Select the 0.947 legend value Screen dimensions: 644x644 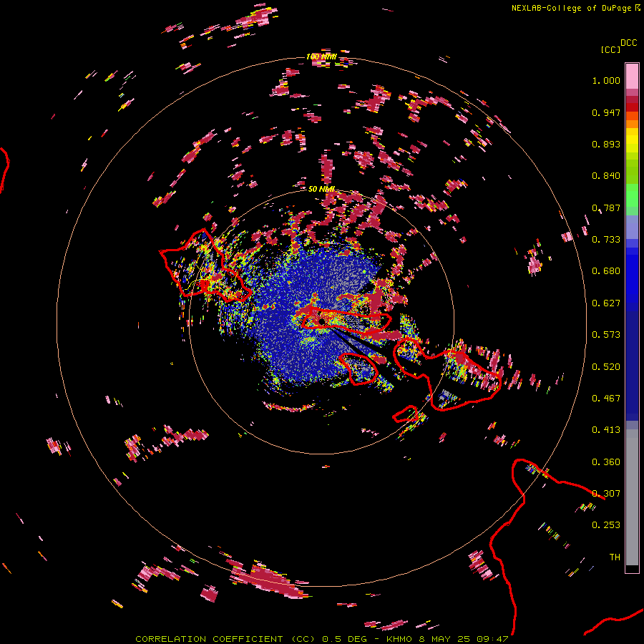point(606,112)
